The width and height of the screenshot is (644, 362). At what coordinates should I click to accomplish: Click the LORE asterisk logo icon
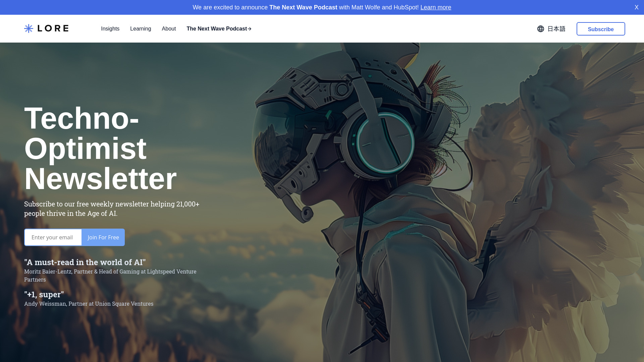click(x=28, y=28)
